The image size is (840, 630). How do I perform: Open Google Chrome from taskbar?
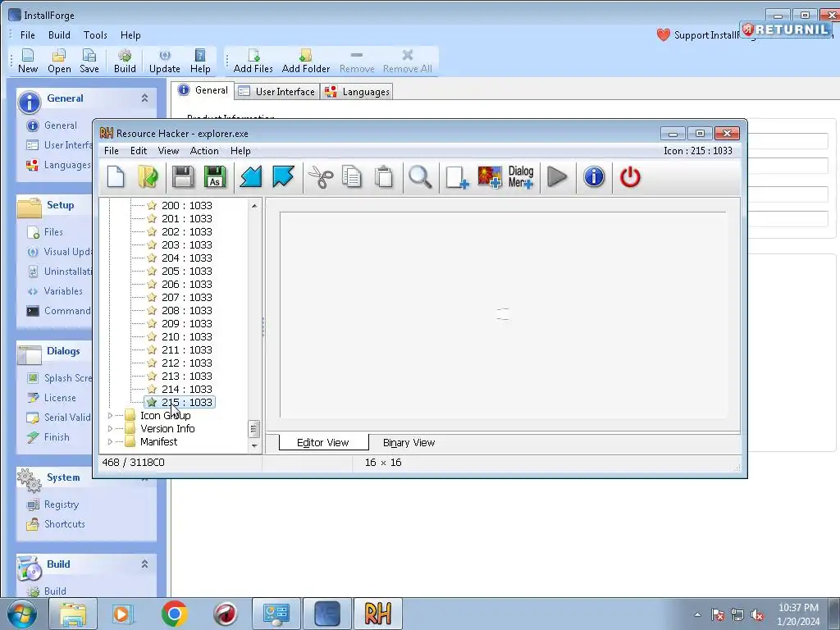(x=174, y=614)
